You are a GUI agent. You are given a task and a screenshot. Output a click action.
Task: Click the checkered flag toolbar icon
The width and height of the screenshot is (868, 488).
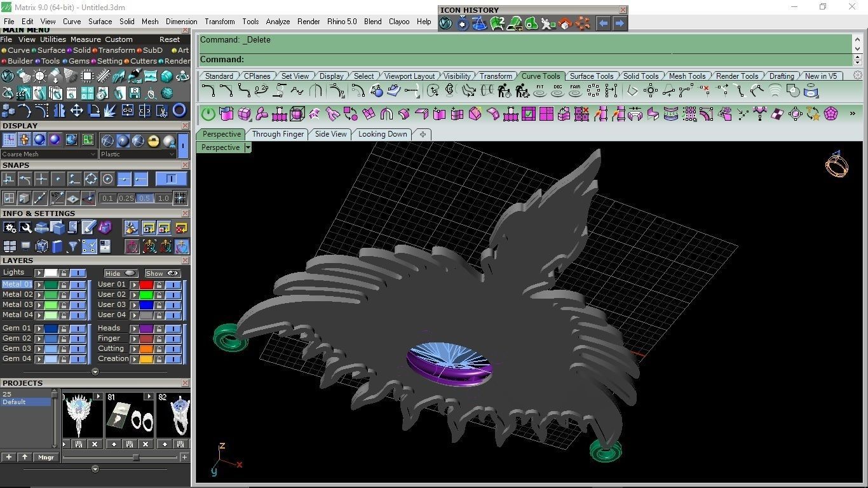click(x=778, y=114)
